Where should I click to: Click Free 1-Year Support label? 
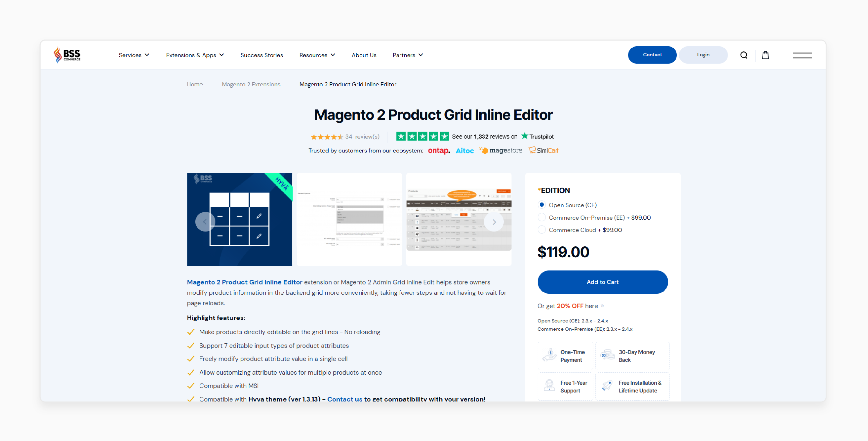[574, 386]
